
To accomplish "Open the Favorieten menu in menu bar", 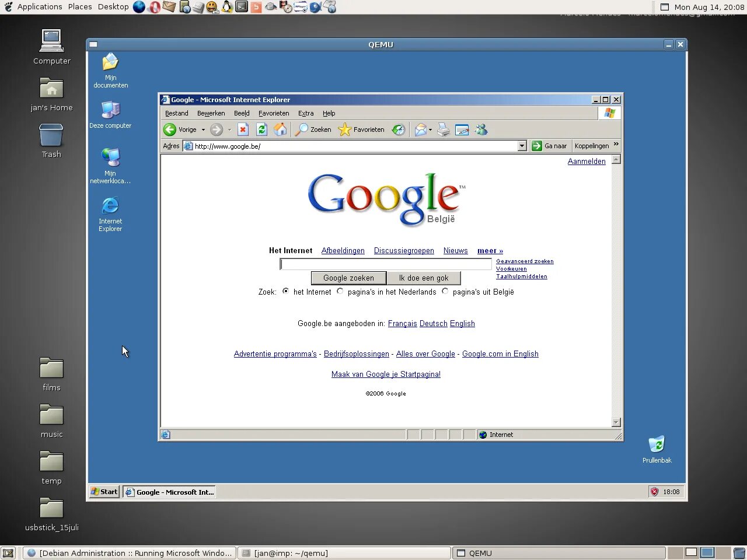I will click(x=274, y=113).
